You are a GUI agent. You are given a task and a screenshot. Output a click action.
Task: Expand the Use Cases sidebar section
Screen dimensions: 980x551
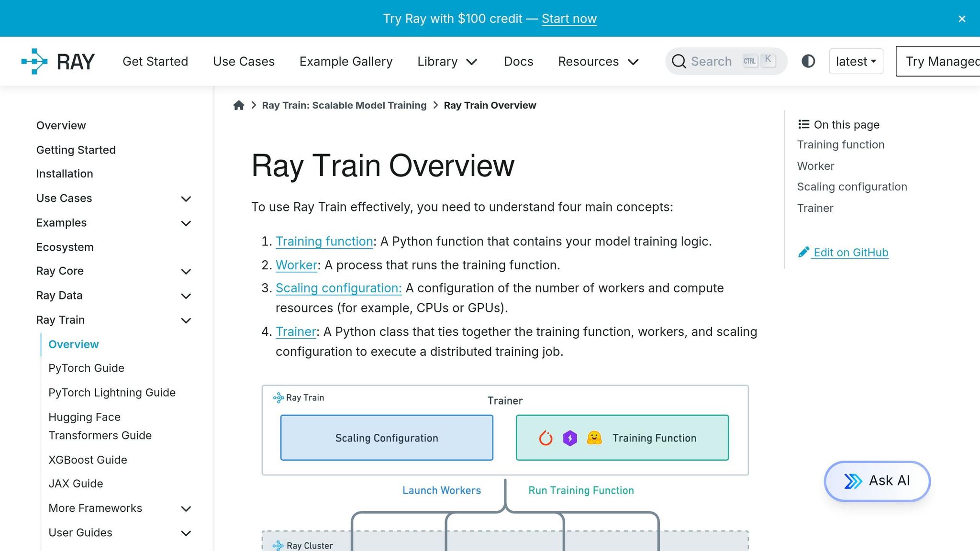tap(186, 198)
